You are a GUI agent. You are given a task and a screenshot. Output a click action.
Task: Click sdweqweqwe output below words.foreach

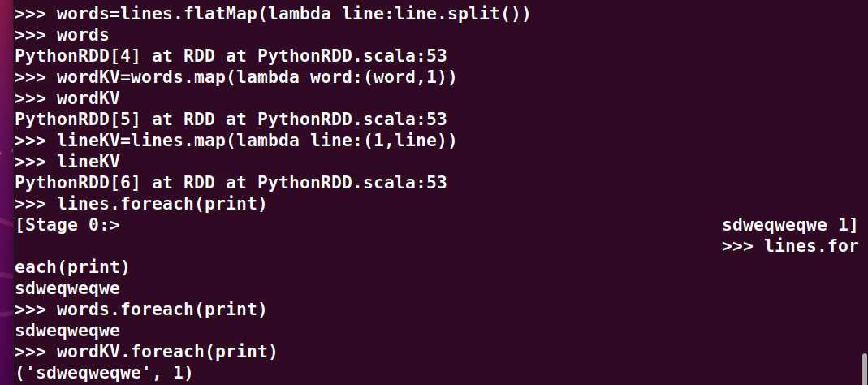coord(67,331)
